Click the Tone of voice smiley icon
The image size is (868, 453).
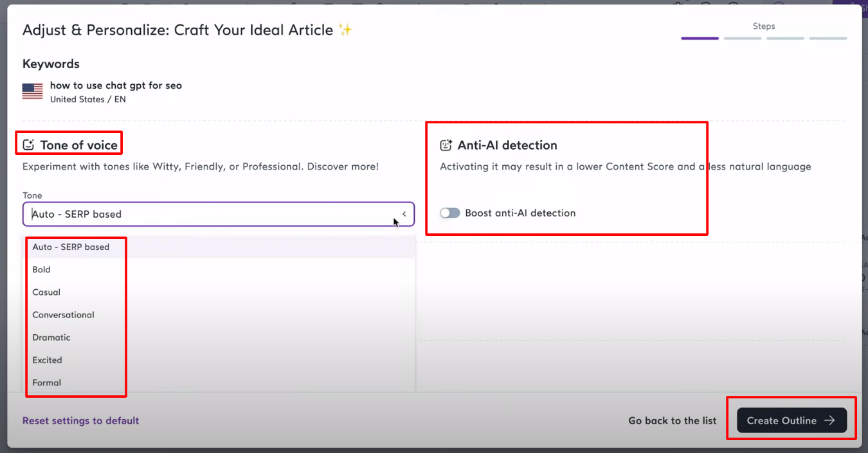(x=28, y=145)
